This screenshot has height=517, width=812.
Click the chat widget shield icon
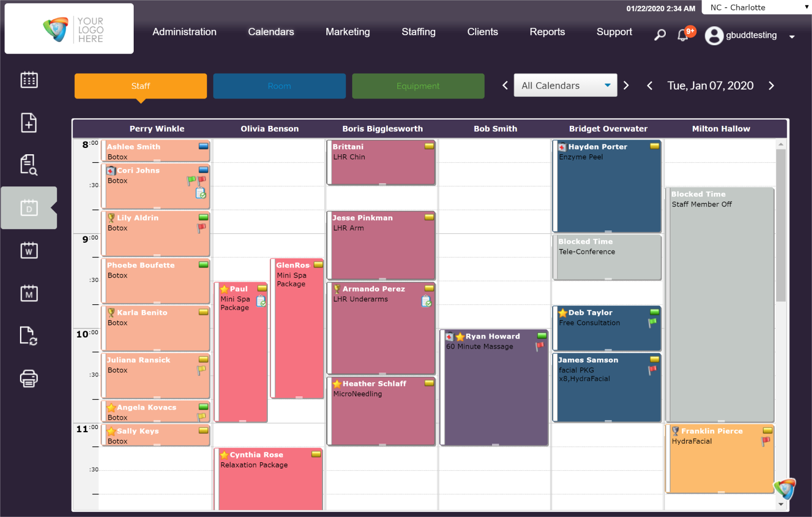point(785,489)
